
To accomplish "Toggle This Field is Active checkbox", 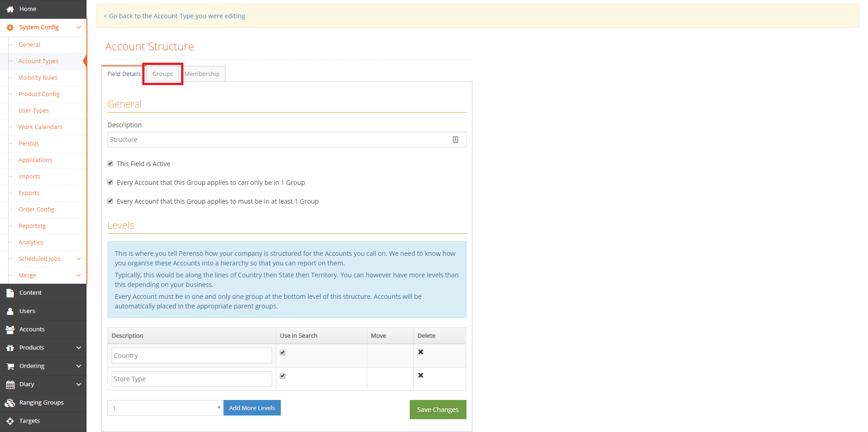I will 110,163.
